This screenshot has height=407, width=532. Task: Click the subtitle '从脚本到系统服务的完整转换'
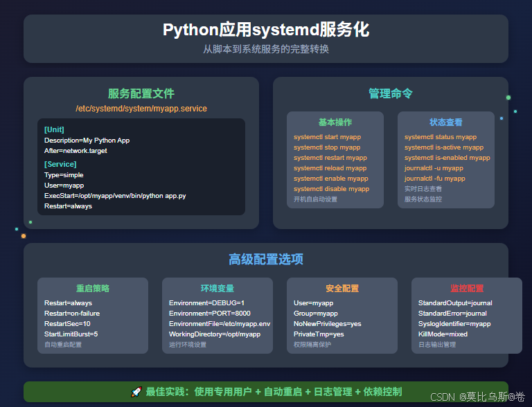tap(266, 49)
